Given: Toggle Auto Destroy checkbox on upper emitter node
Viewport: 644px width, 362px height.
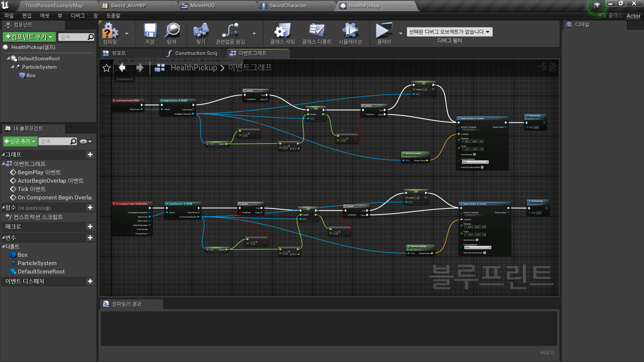Looking at the screenshot, I should click(474, 155).
